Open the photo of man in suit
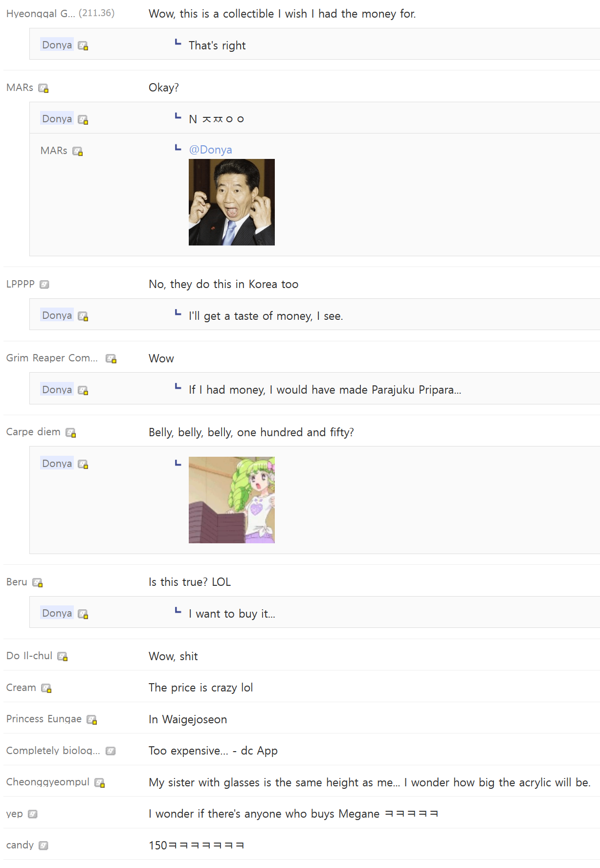 232,202
